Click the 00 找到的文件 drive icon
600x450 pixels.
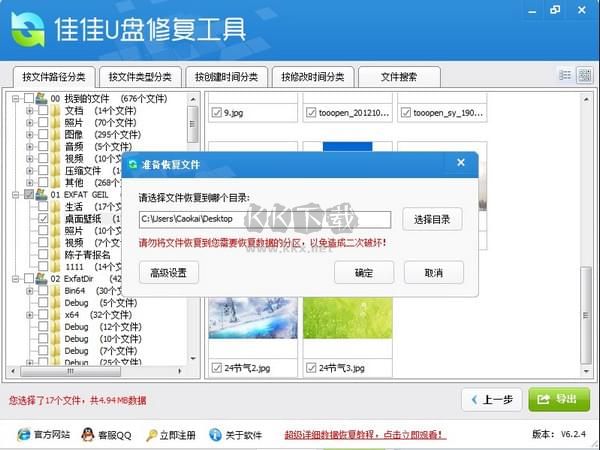point(41,99)
